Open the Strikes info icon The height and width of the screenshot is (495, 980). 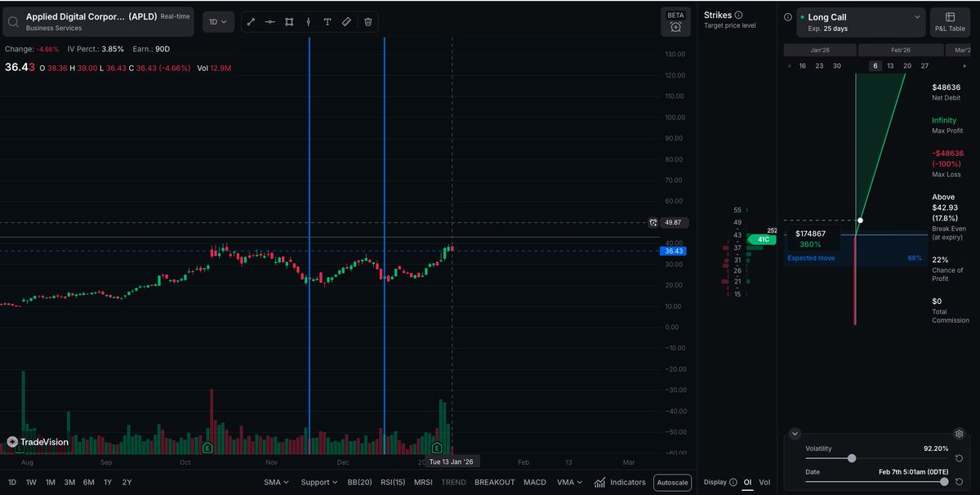click(x=738, y=15)
